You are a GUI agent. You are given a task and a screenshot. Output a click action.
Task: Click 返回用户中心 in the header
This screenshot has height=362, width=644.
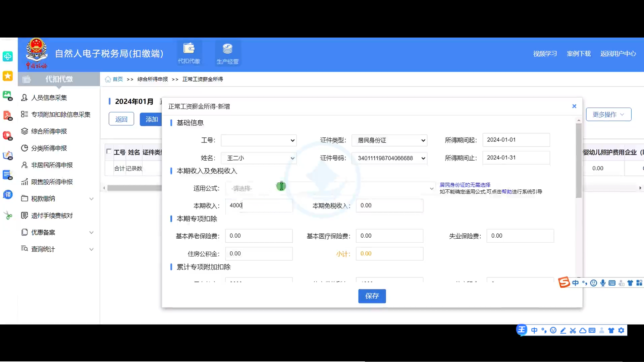point(618,54)
